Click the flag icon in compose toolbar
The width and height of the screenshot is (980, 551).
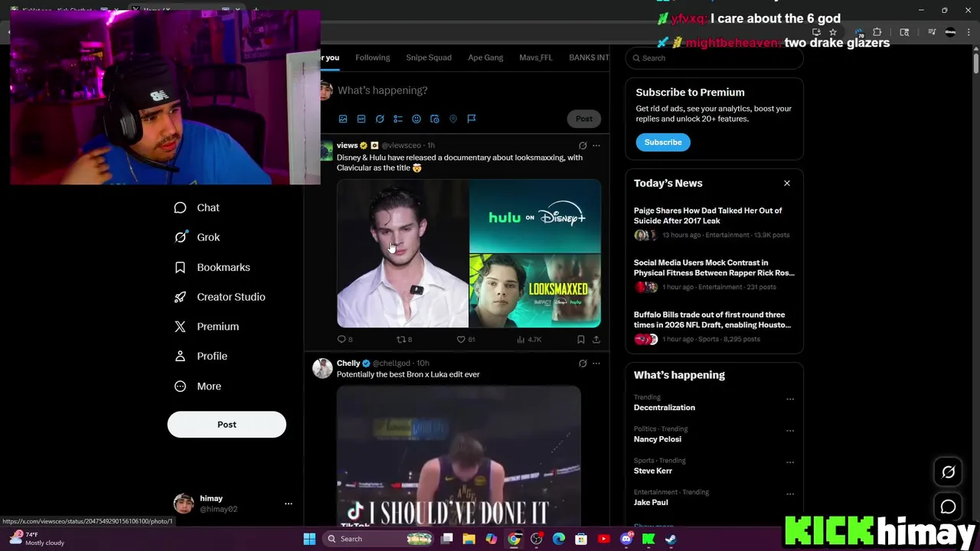pos(472,119)
